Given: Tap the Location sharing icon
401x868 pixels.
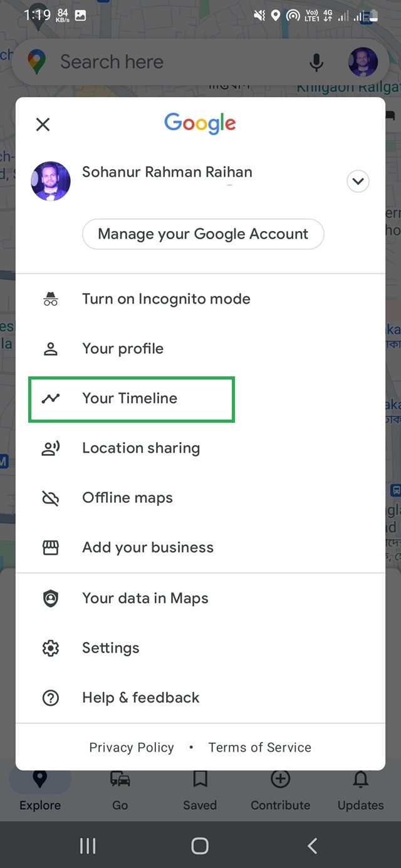Looking at the screenshot, I should tap(50, 448).
